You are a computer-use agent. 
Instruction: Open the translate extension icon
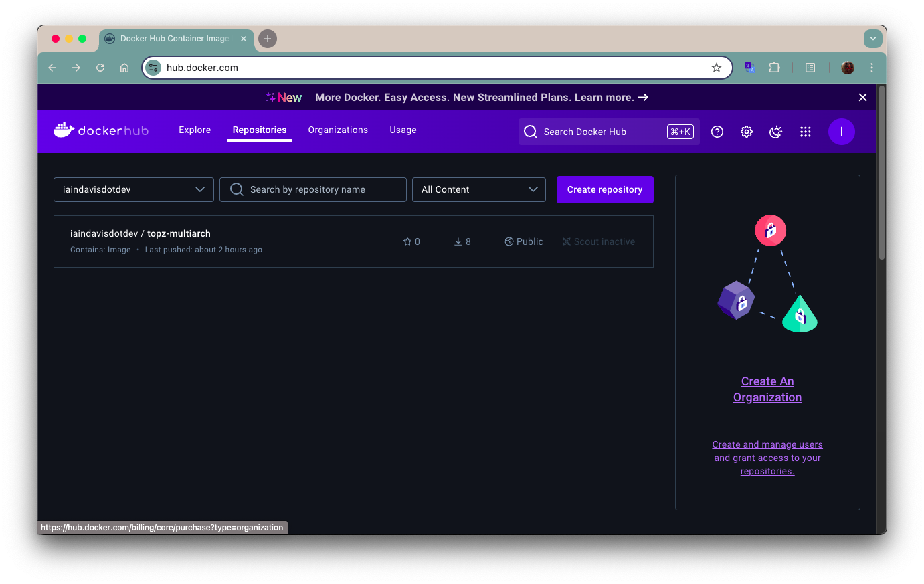(750, 68)
